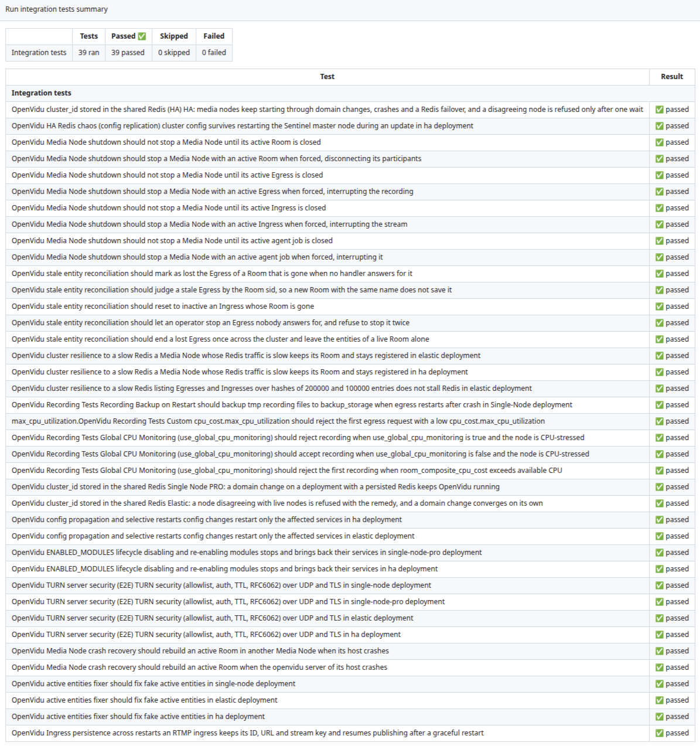Select active entities fixer ha deployment test

coord(138,717)
